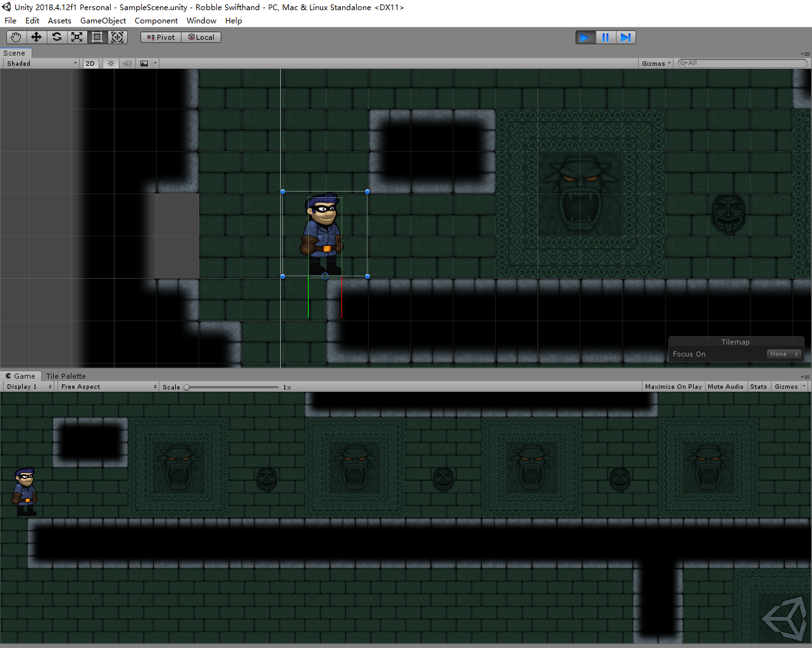Open Tilemap Focus On None dropdown

click(784, 354)
